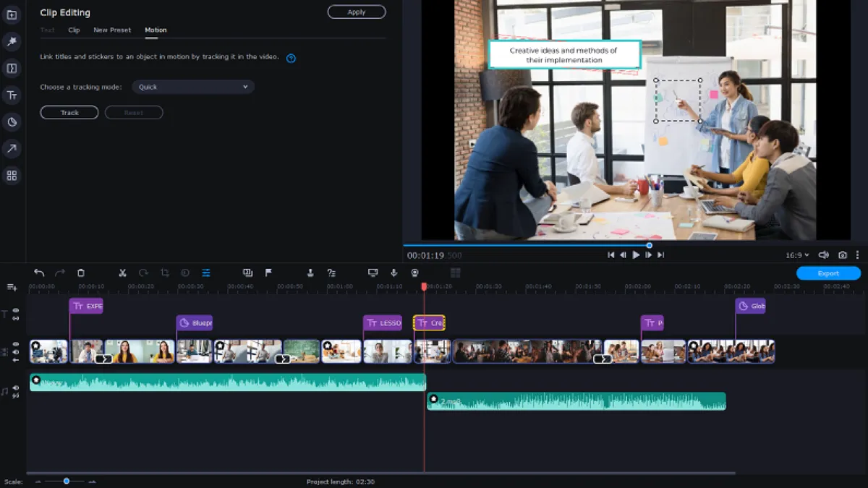The image size is (868, 488).
Task: Expand the tracking mode Quick dropdown
Action: pos(193,87)
